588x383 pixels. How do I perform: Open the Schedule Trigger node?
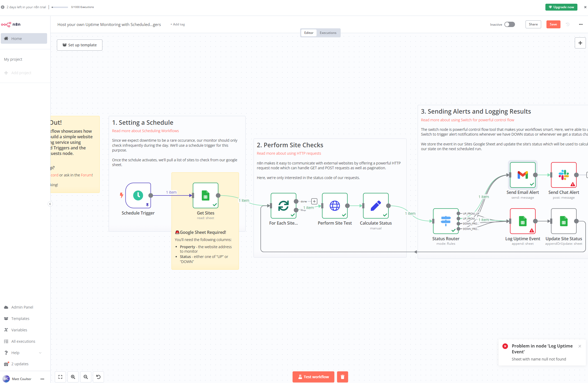[138, 195]
